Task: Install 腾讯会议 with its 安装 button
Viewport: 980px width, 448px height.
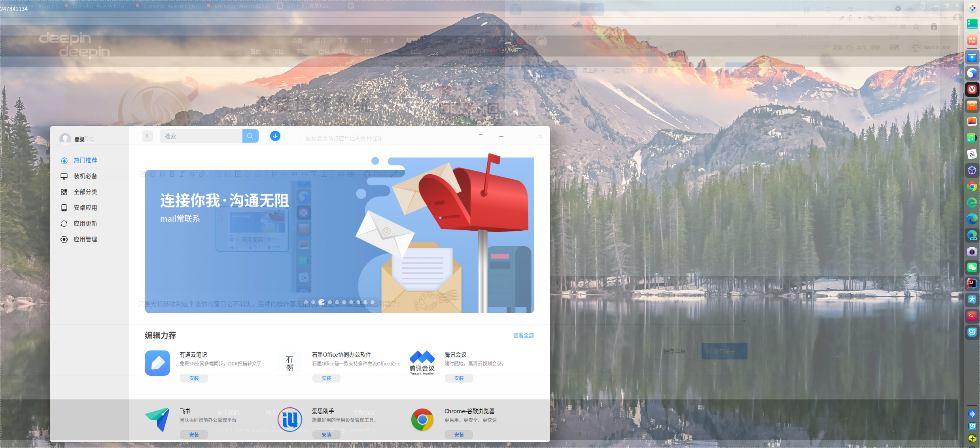Action: [459, 378]
